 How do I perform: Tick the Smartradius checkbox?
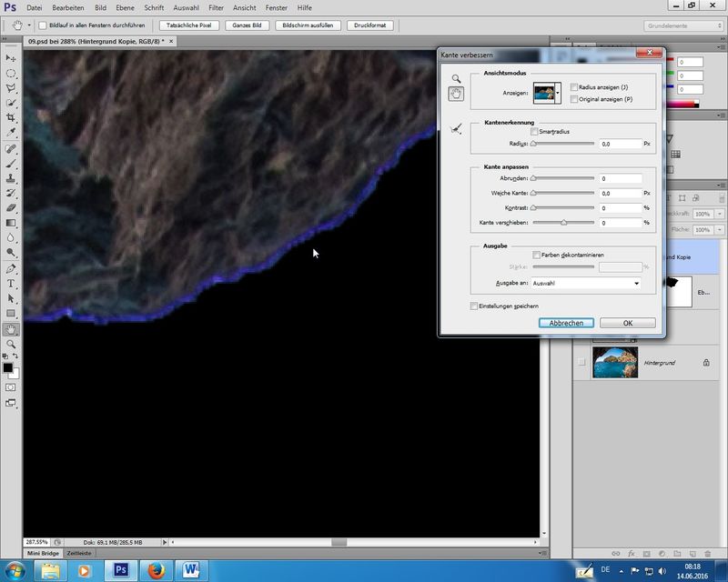pyautogui.click(x=535, y=132)
